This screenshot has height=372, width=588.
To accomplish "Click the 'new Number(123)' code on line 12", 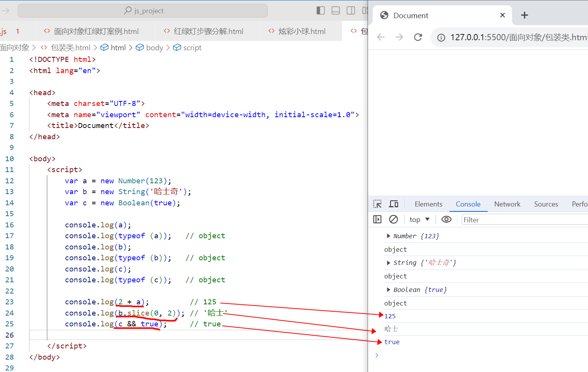I will (134, 181).
